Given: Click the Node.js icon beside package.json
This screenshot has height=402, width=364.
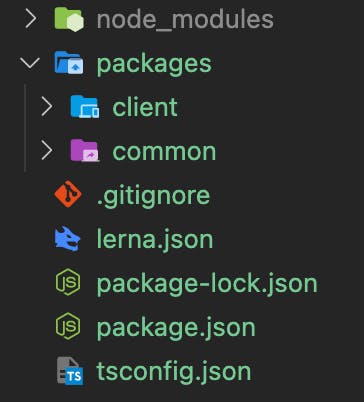Looking at the screenshot, I should click(68, 326).
